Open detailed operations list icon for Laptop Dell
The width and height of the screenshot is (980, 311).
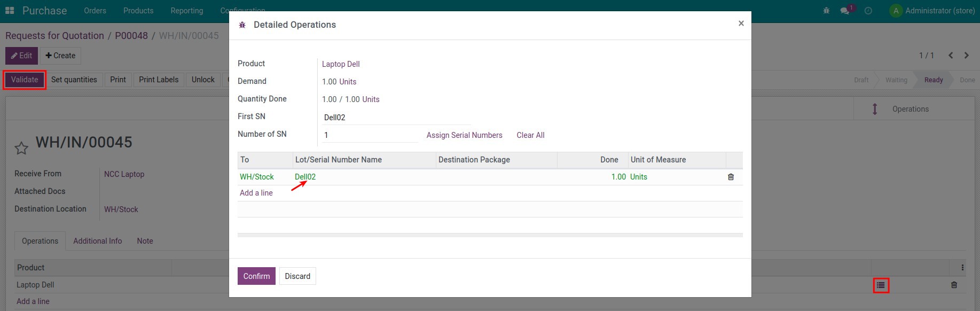pos(881,285)
